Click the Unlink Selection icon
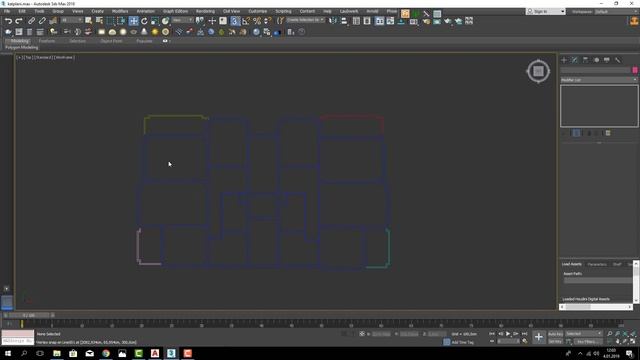This screenshot has width=640, height=360. pos(42,20)
